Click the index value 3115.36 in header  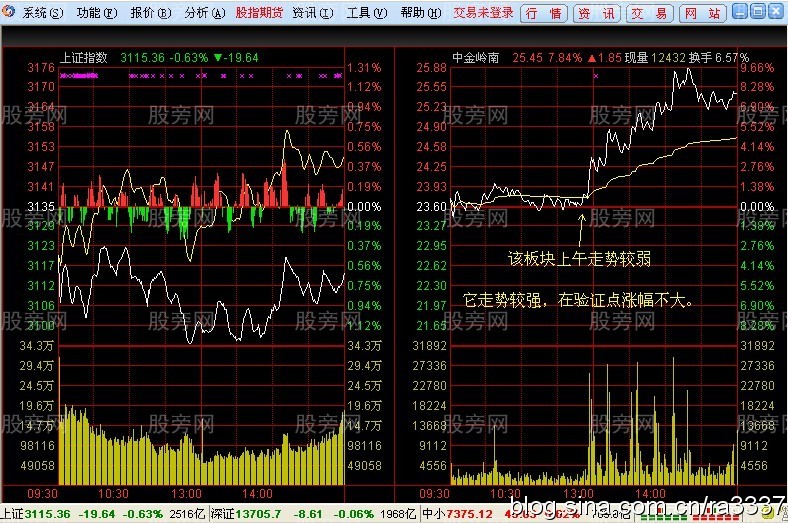tap(142, 58)
